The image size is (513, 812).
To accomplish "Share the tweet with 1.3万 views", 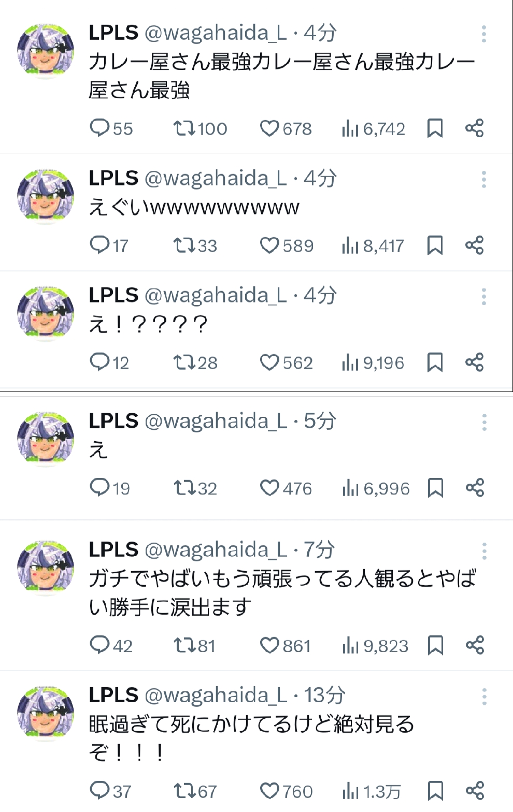I will [475, 791].
